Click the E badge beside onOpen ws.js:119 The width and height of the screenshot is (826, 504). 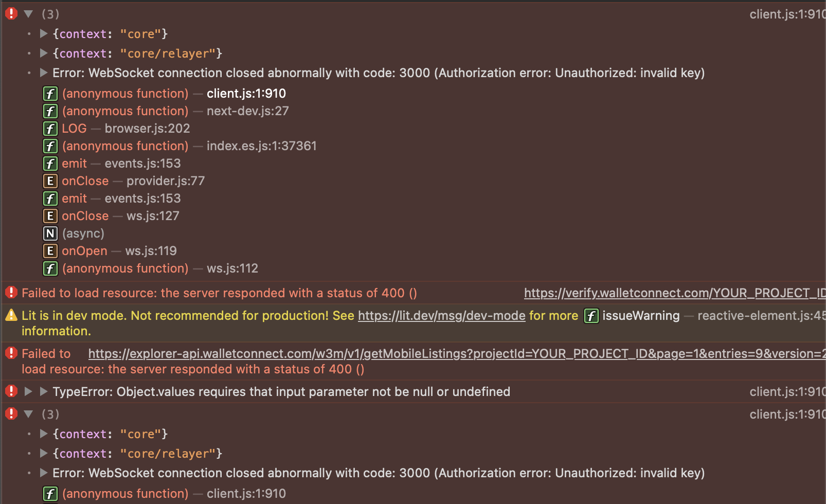click(x=50, y=250)
